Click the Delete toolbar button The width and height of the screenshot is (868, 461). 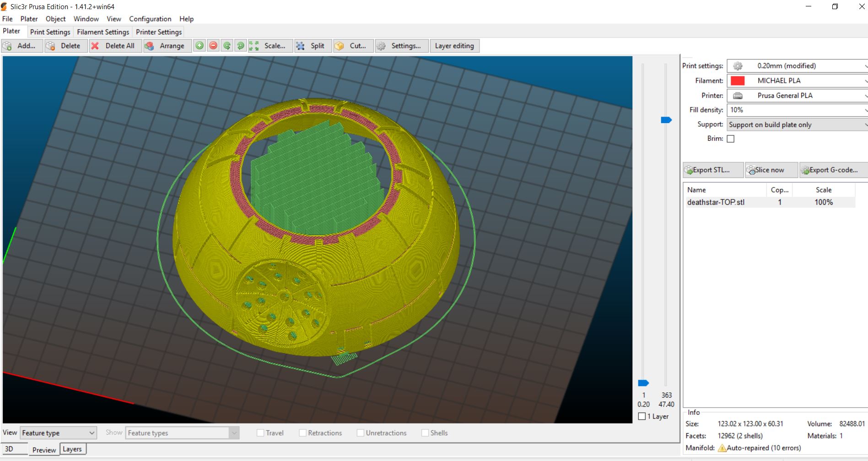(x=67, y=46)
